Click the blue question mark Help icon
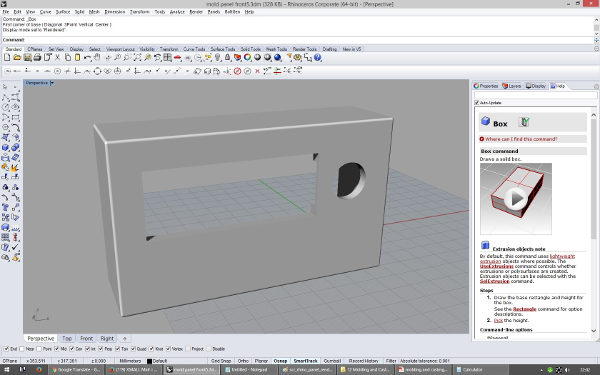 click(x=318, y=58)
